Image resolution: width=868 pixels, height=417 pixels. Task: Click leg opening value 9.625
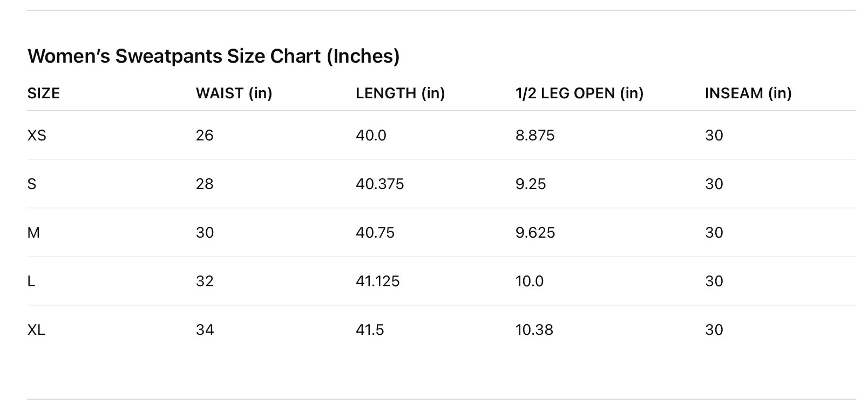(x=535, y=233)
